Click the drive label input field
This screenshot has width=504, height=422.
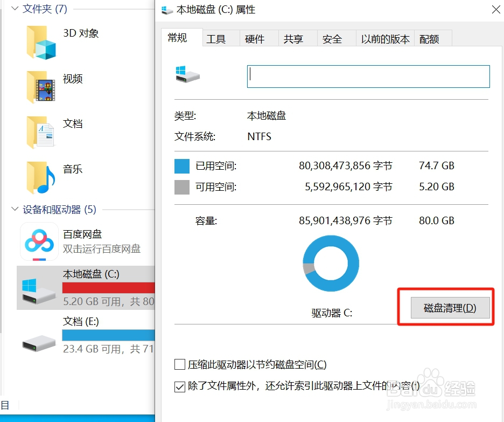(368, 76)
